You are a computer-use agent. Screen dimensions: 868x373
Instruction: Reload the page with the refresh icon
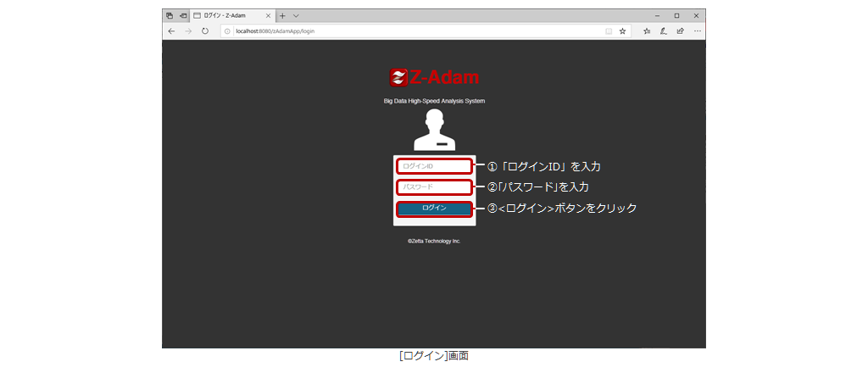tap(205, 31)
